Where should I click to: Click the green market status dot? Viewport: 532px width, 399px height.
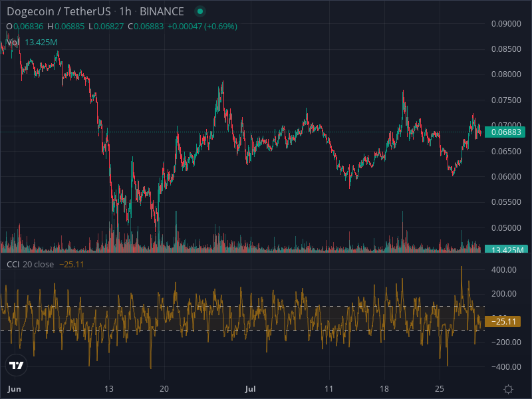(200, 11)
